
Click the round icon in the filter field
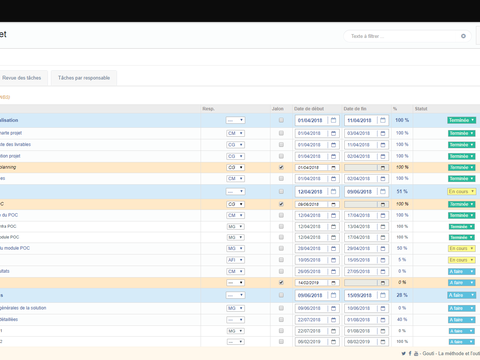[x=463, y=36]
